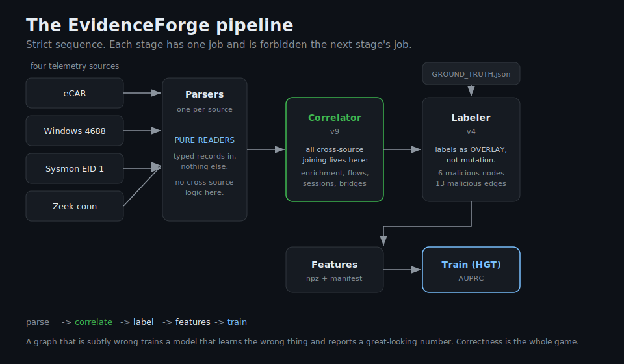The height and width of the screenshot is (364, 624).
Task: Select the GROUND_TRUTH.json box
Action: point(471,73)
